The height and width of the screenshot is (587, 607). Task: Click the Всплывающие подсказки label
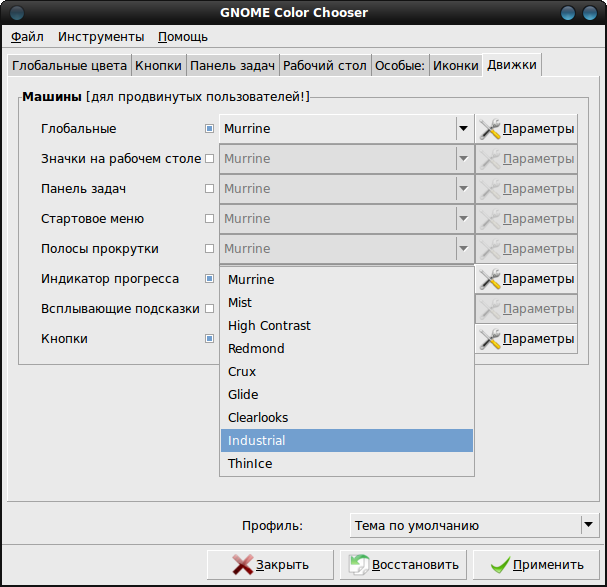click(x=120, y=309)
